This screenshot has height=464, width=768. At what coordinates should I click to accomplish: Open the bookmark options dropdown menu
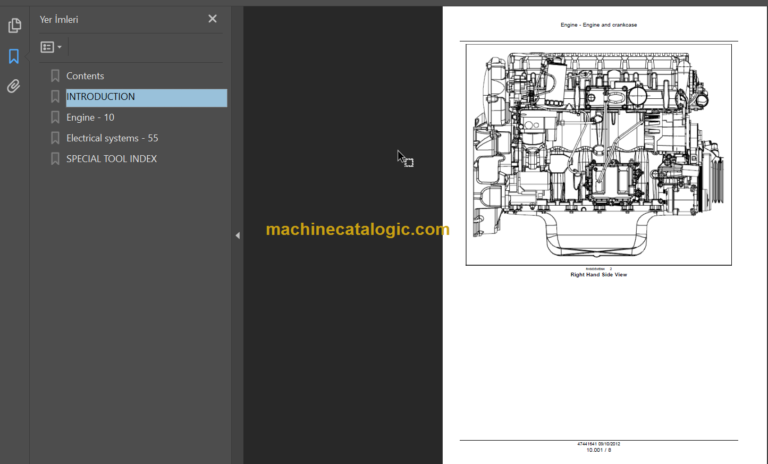(51, 47)
